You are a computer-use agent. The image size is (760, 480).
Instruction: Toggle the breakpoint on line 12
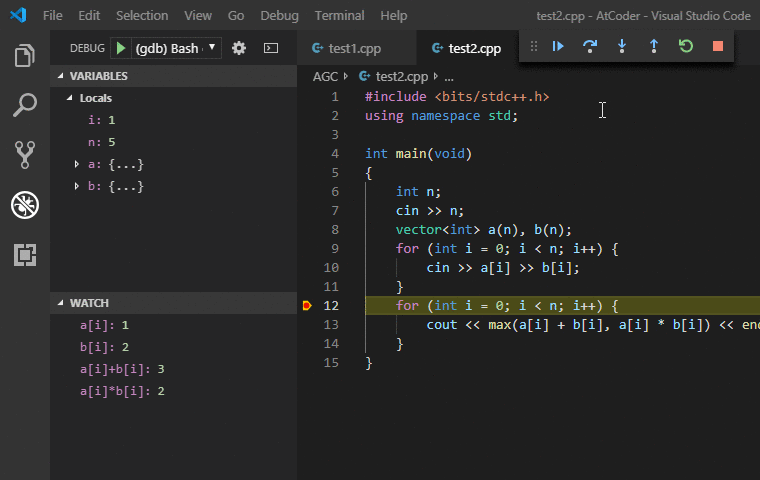tap(307, 306)
